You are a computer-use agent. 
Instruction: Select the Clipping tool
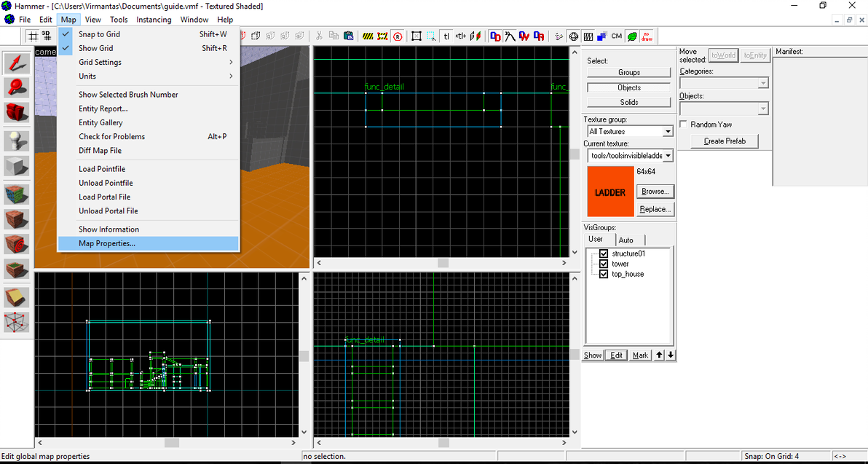tap(17, 297)
